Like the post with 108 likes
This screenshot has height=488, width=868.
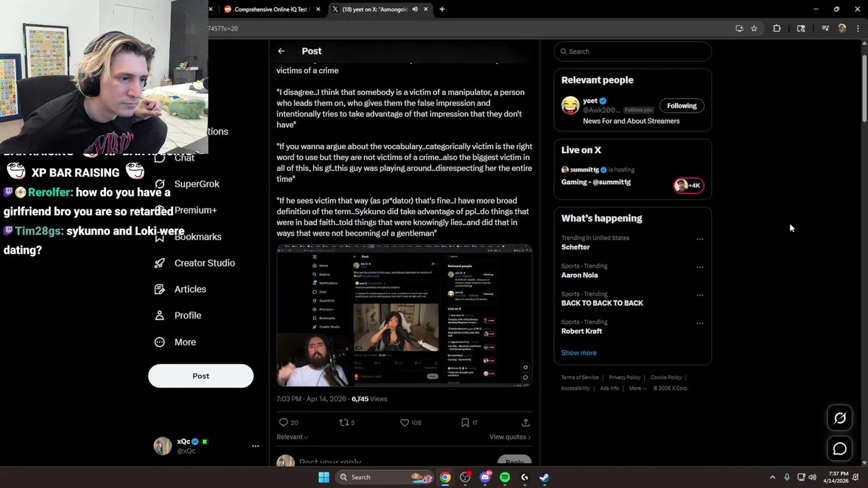pos(410,422)
